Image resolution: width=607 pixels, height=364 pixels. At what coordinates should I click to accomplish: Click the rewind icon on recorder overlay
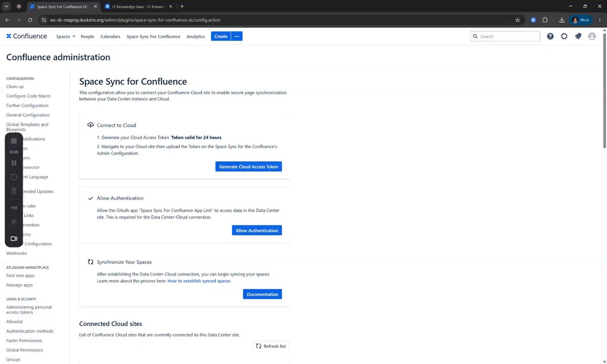[14, 207]
